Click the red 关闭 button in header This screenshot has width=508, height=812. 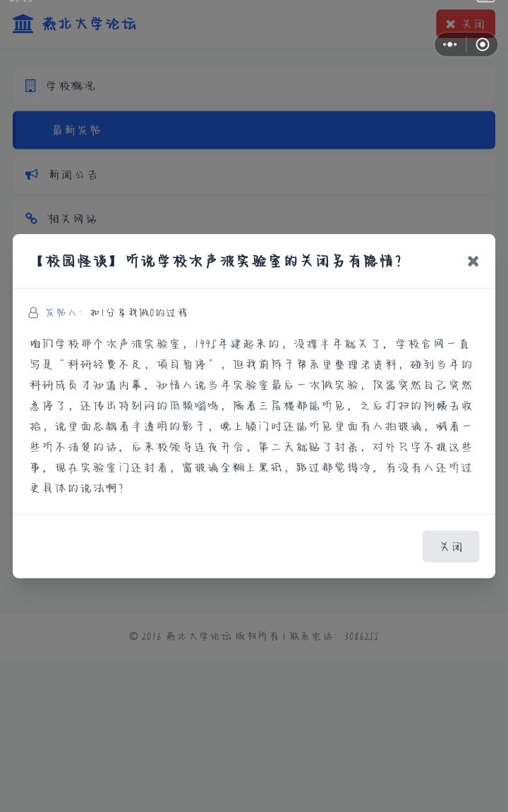466,24
